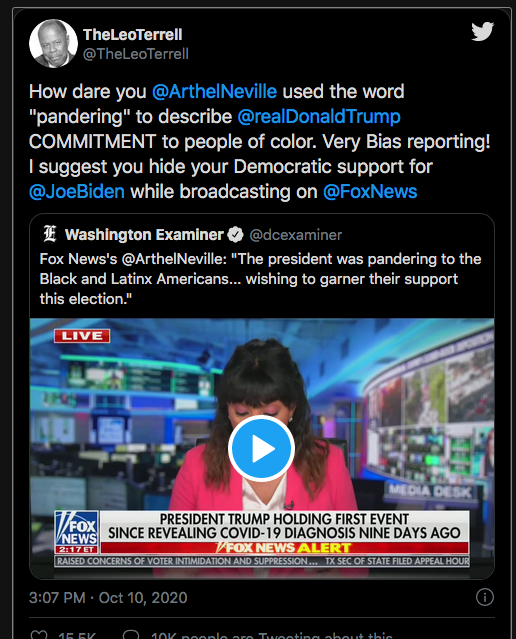Click the reply speech bubble icon
This screenshot has height=639, width=516.
(131, 635)
